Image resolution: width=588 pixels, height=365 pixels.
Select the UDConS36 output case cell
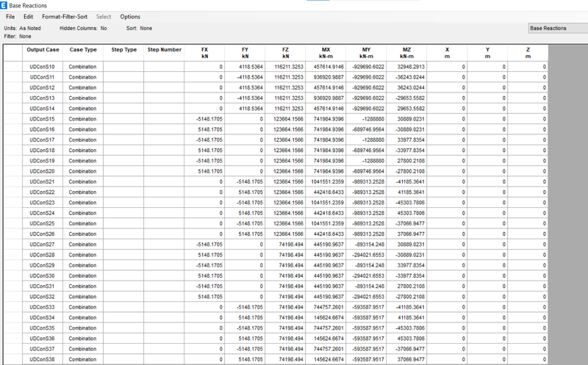(x=43, y=339)
